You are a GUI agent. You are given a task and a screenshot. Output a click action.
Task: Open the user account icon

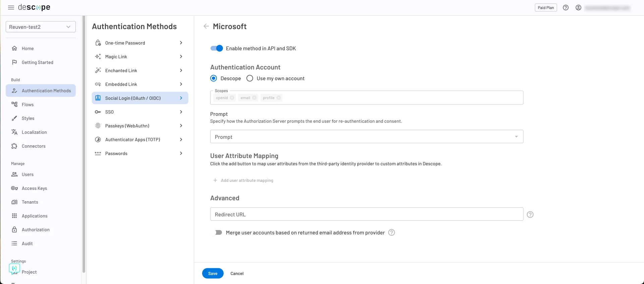click(x=578, y=8)
